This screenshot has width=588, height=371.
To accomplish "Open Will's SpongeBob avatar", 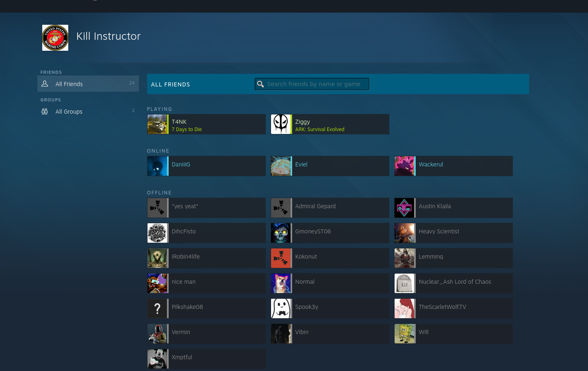I will click(404, 334).
